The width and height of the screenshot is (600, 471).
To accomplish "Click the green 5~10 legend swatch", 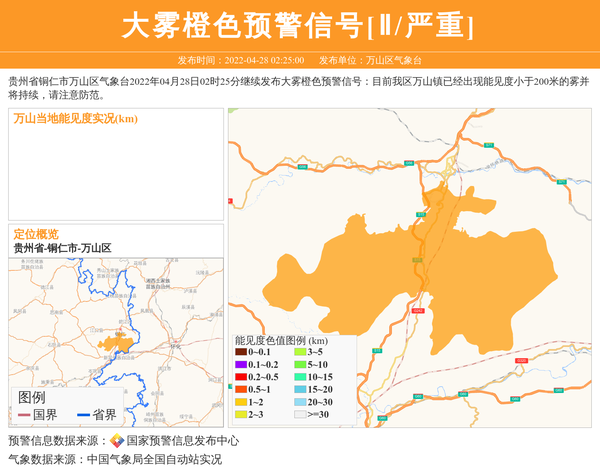I will tap(300, 365).
